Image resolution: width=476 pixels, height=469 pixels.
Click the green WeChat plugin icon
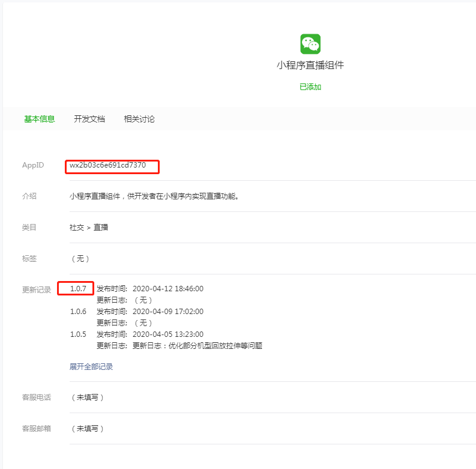[310, 44]
